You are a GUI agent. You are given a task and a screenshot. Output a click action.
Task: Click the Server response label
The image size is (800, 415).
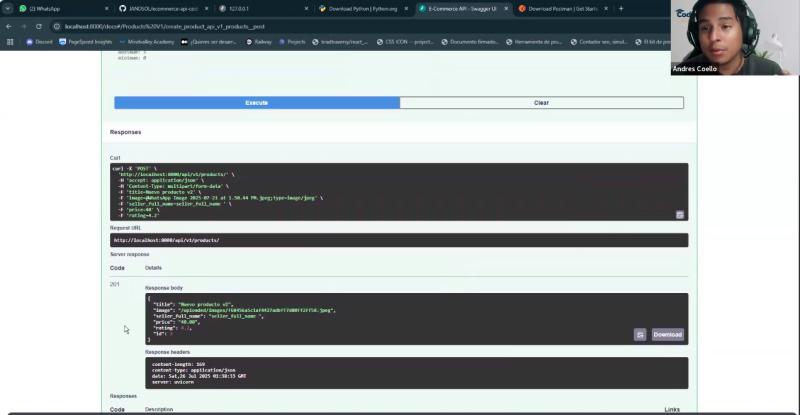pos(130,254)
